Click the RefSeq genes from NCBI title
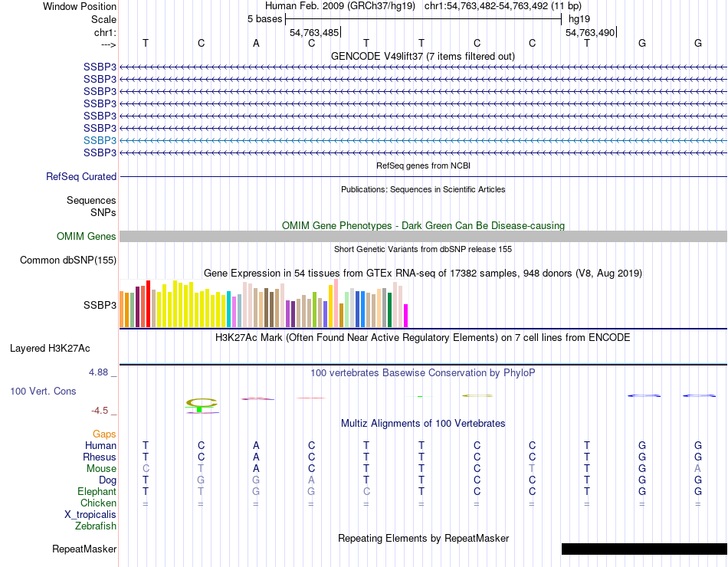The width and height of the screenshot is (728, 567). point(424,166)
